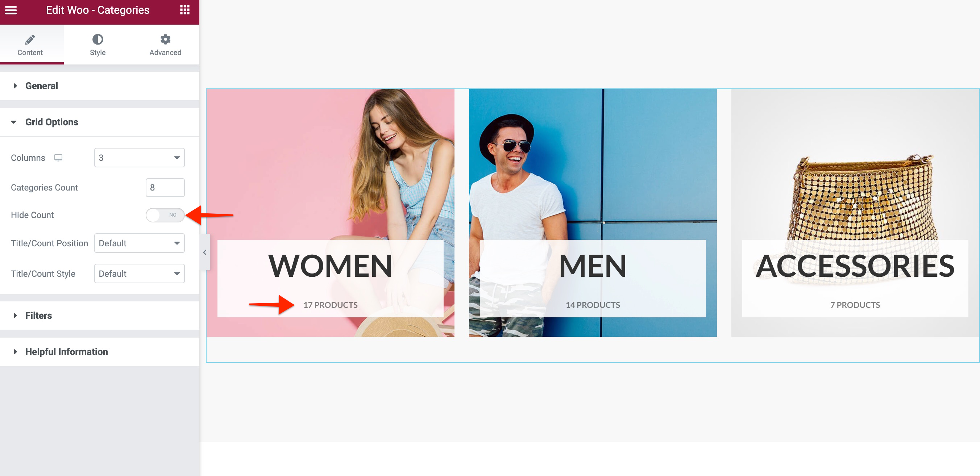Click the General section expand icon

pyautogui.click(x=15, y=85)
